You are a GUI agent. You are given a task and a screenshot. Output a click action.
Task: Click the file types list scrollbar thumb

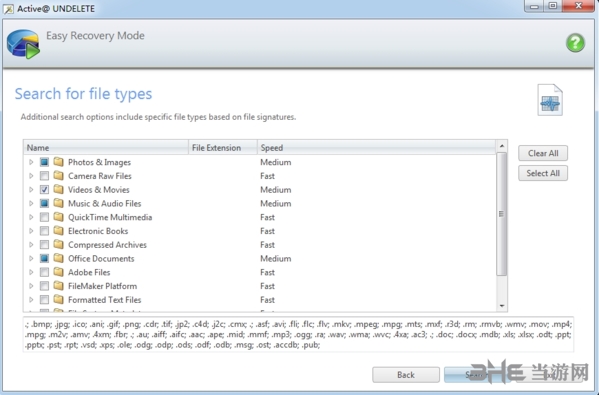tap(502, 214)
